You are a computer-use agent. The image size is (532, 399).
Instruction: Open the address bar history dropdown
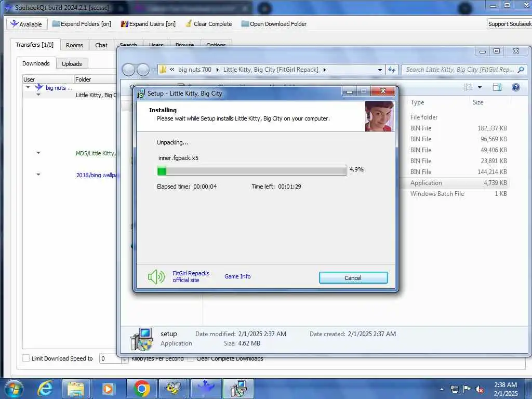[x=380, y=70]
